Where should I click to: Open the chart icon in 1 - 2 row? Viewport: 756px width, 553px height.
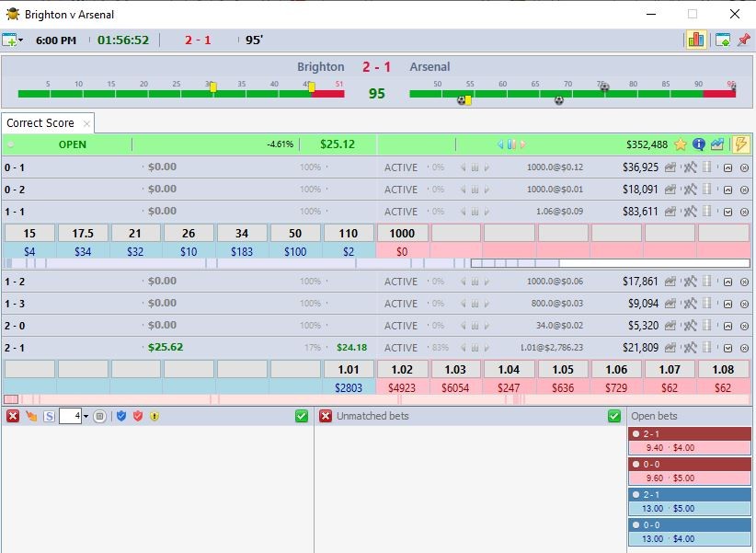pos(670,282)
